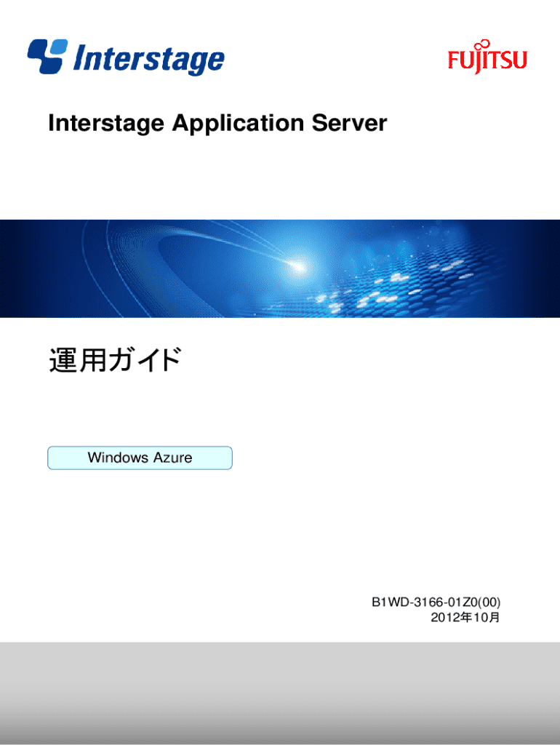Click the curved light arcs on the banner's left
The image size is (560, 745).
click(145, 269)
